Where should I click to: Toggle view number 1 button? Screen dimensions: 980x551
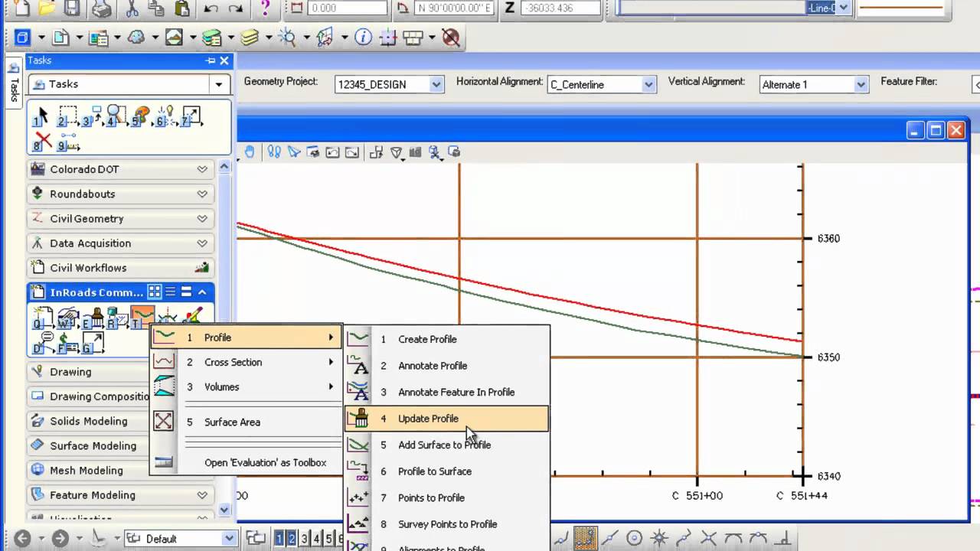[279, 539]
